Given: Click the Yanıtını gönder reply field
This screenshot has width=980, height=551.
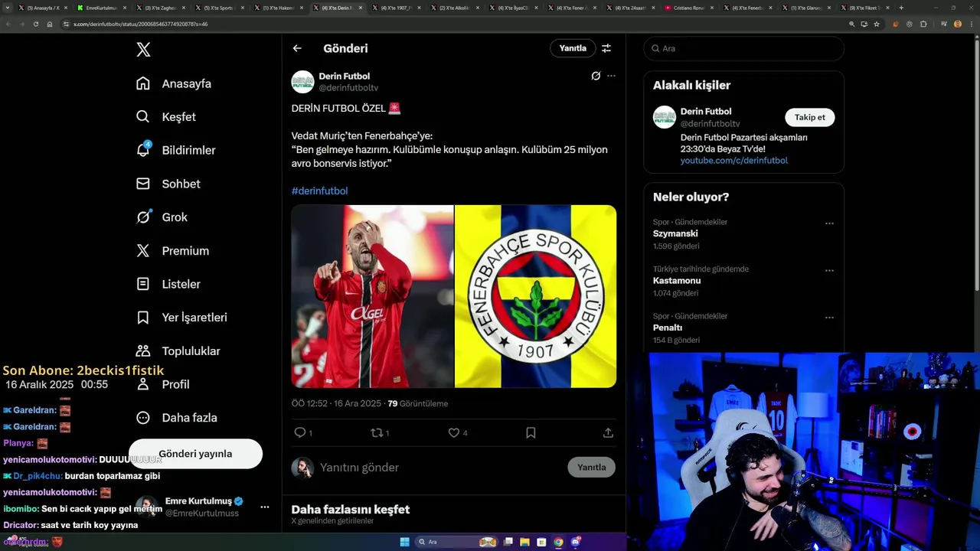Looking at the screenshot, I should (x=440, y=468).
